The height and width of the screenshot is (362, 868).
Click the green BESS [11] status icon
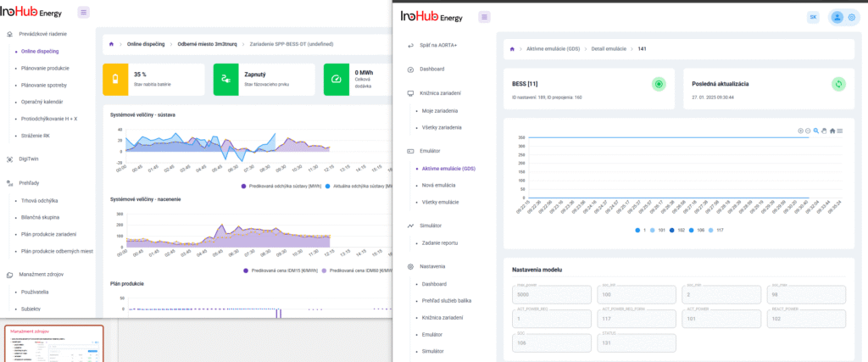(659, 84)
